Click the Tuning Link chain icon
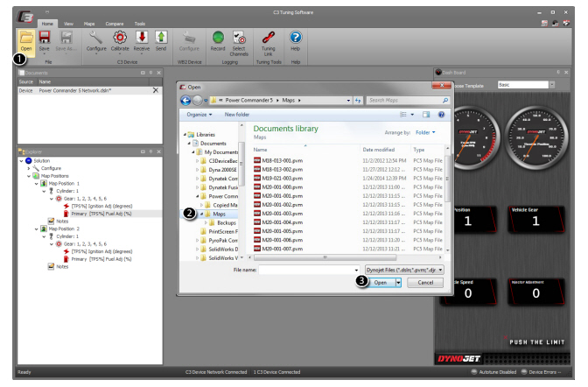 269,38
